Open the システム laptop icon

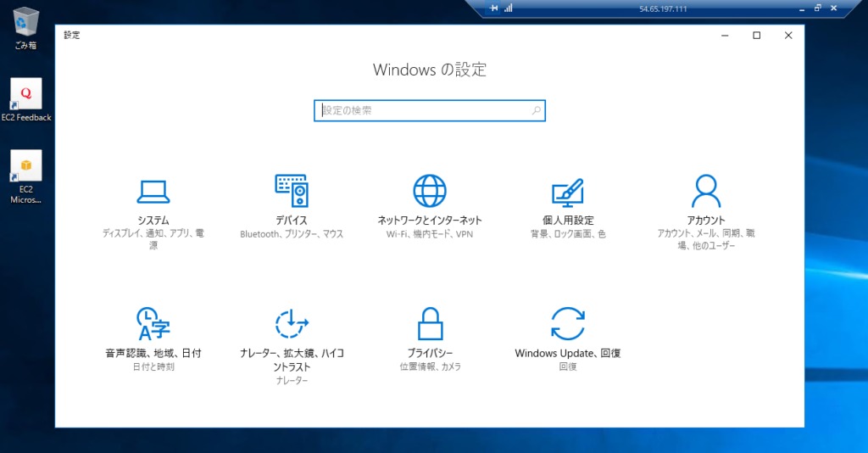[153, 192]
